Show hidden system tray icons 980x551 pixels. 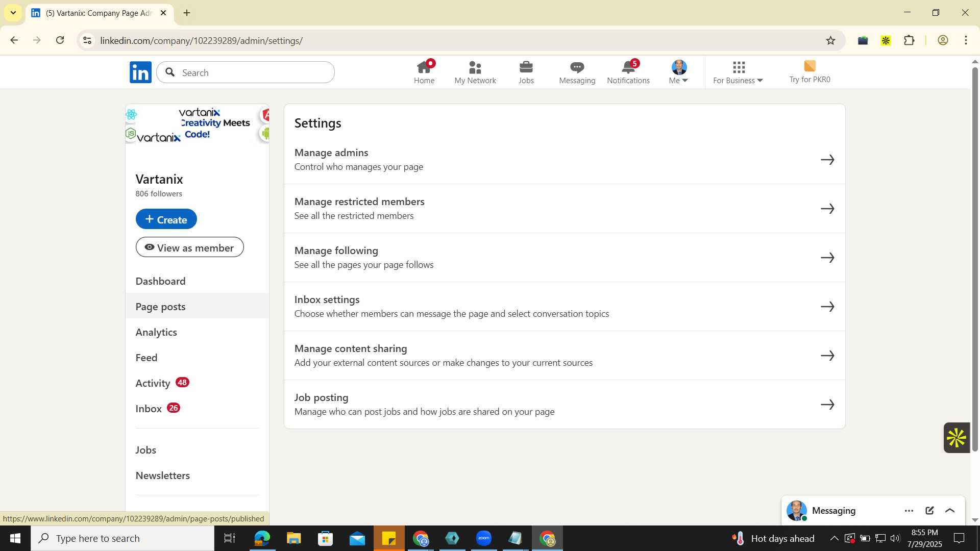(834, 538)
